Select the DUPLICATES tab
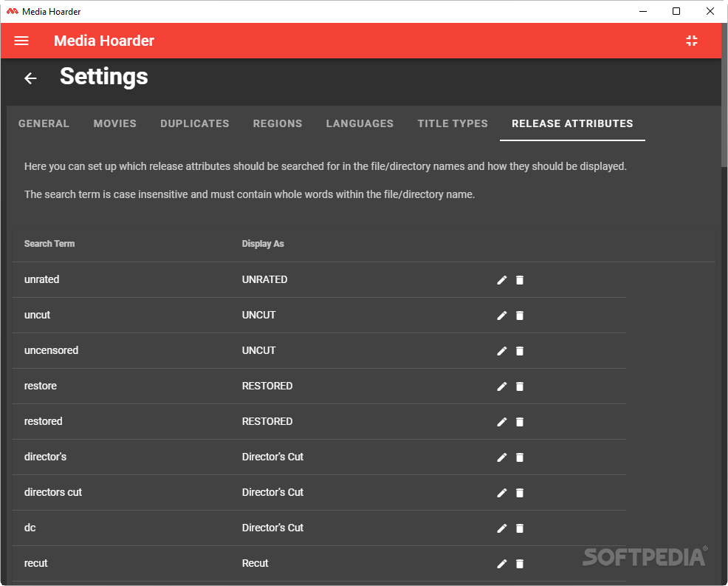 (x=194, y=123)
